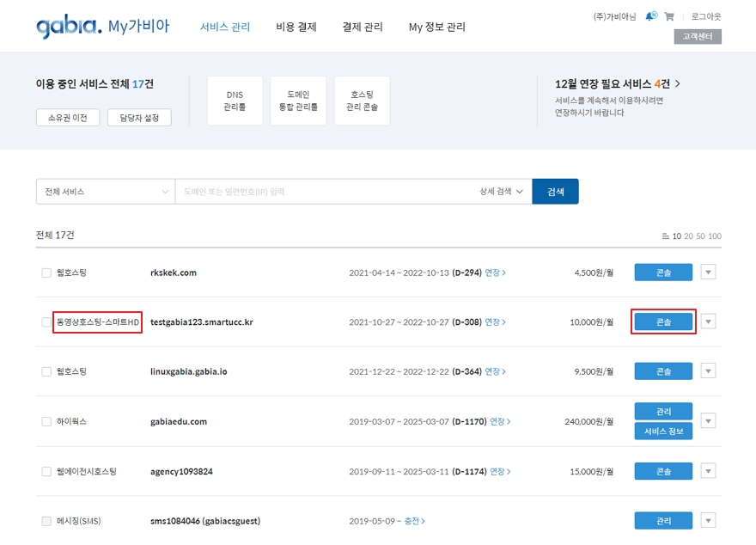Click the list view icon beside page-size numbers
This screenshot has height=545, width=756.
(665, 236)
